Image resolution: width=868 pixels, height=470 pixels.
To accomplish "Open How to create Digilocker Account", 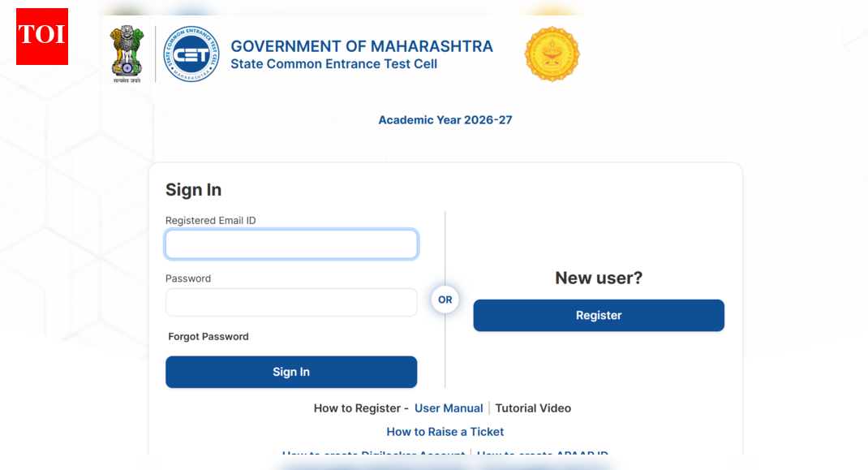I will point(373,453).
